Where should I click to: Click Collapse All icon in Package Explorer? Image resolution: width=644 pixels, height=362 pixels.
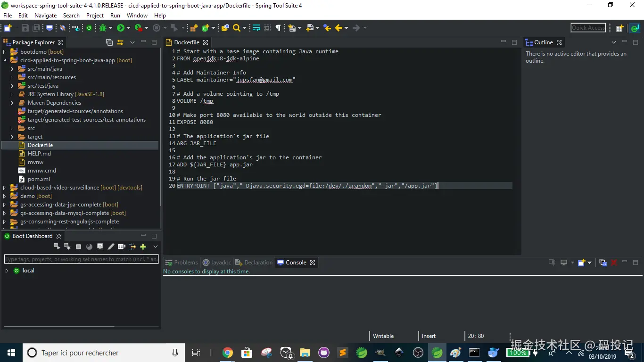(109, 42)
